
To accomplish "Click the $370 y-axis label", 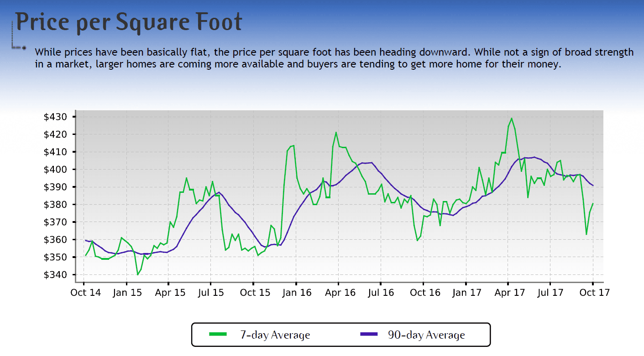I will (x=55, y=222).
